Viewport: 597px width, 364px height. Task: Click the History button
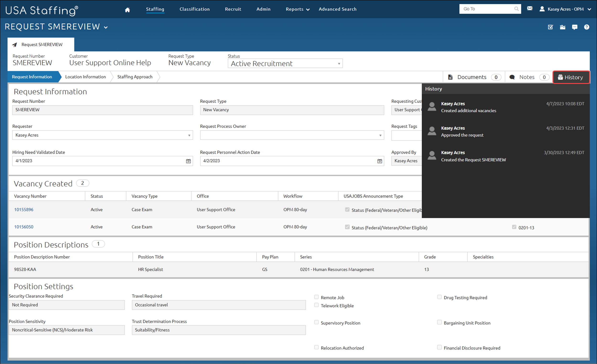coord(571,77)
